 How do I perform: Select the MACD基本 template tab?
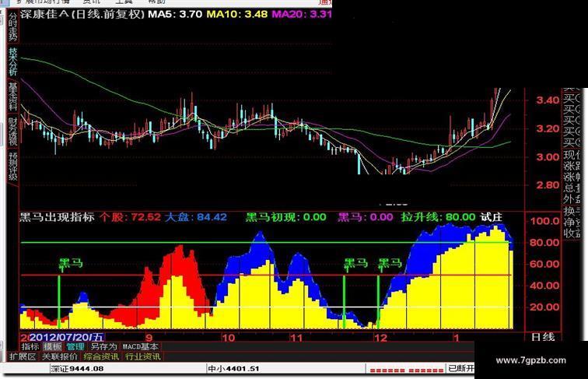click(x=141, y=347)
